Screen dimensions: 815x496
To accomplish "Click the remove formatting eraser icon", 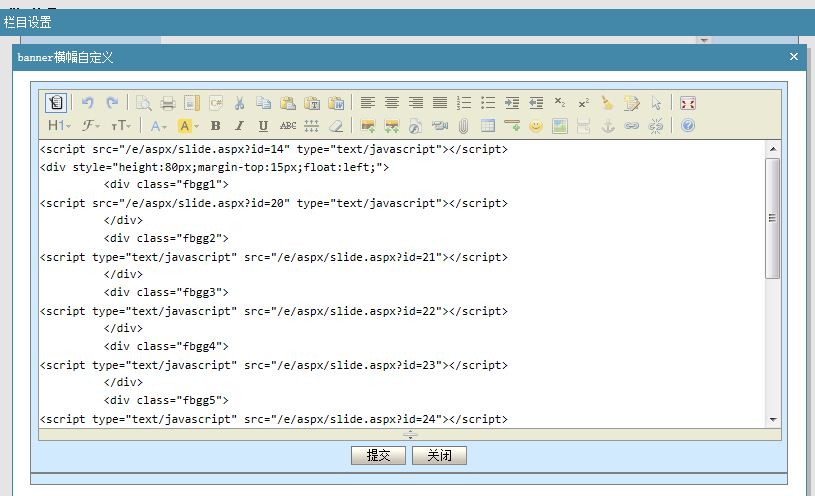I will [x=336, y=126].
